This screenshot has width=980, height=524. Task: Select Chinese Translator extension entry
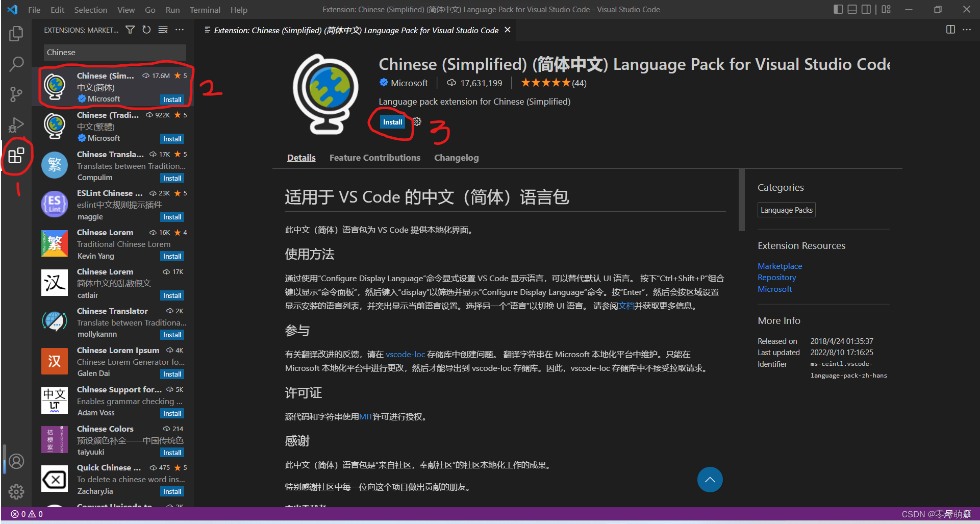click(113, 322)
